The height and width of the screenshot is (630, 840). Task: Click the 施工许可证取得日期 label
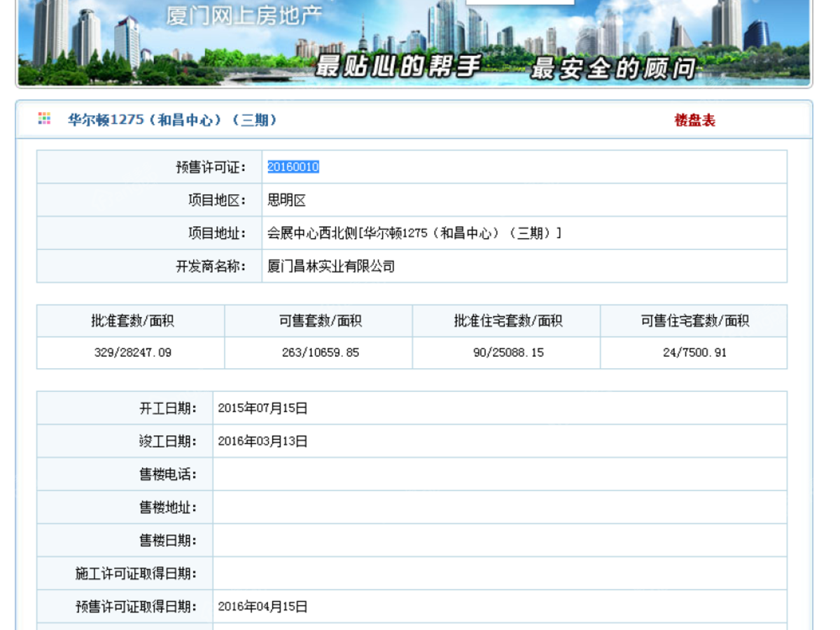[x=136, y=574]
